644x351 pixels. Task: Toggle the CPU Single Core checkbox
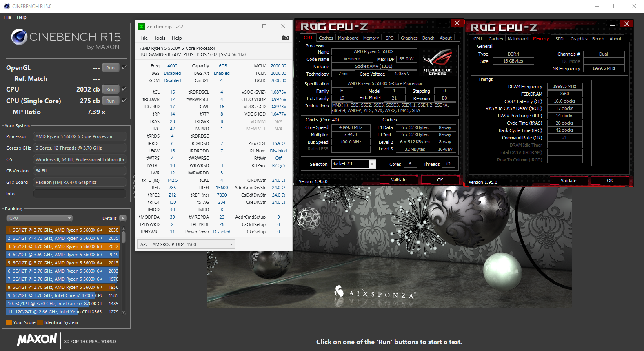124,100
